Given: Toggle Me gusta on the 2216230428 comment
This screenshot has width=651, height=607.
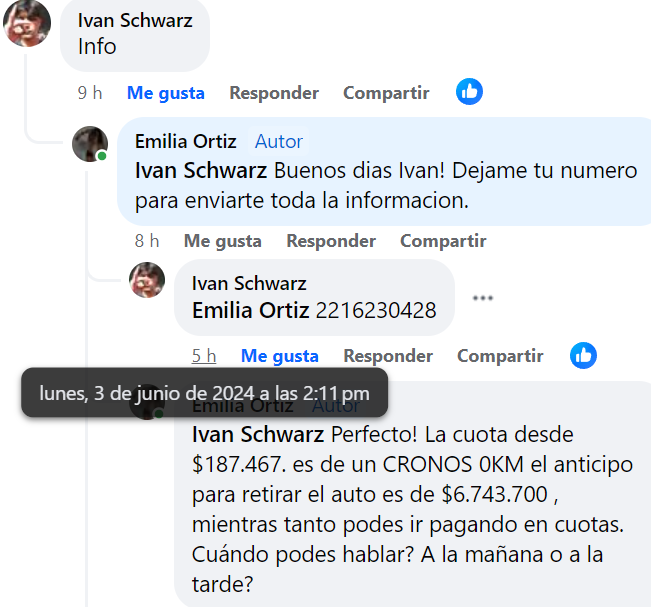Looking at the screenshot, I should 279,356.
